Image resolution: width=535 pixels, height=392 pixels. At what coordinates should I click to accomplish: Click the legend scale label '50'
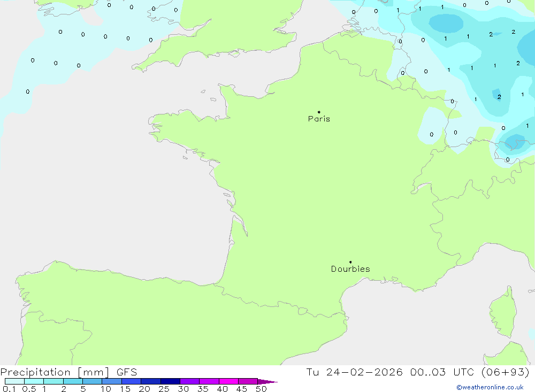coord(261,389)
